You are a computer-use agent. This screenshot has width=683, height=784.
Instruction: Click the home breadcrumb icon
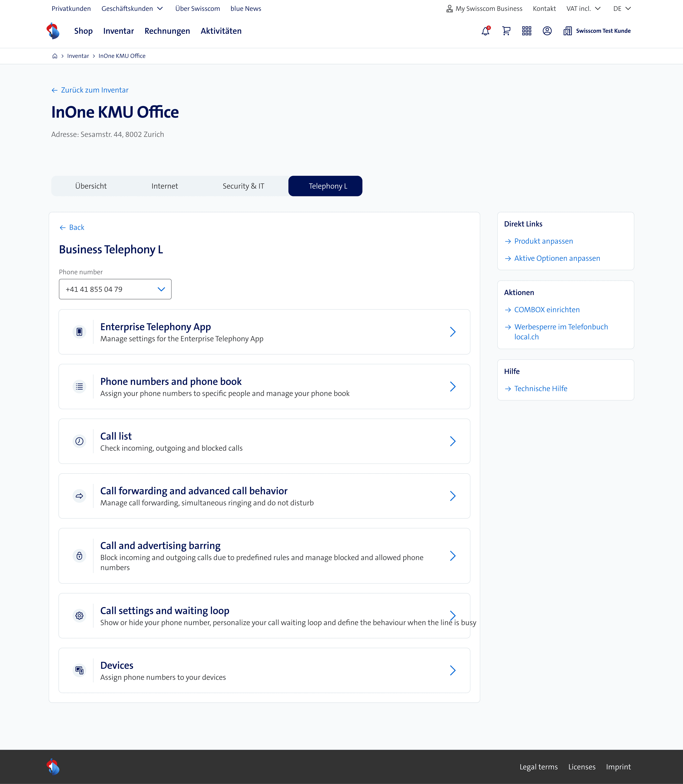point(55,56)
